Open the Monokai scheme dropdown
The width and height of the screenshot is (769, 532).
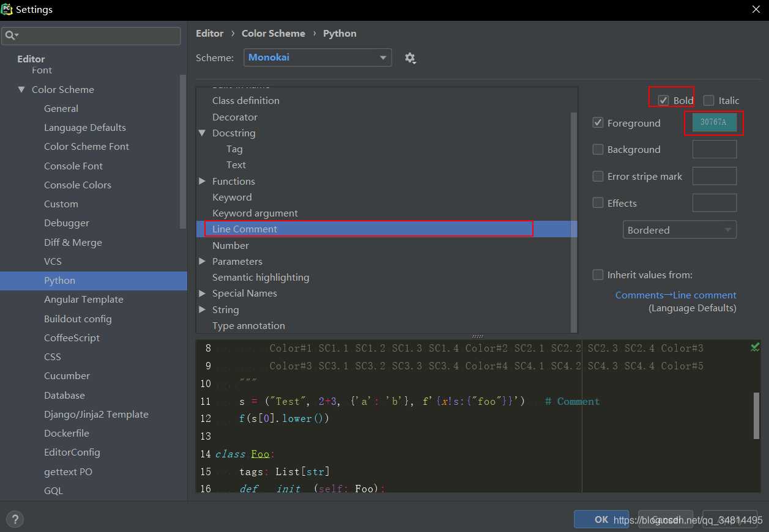pos(318,57)
